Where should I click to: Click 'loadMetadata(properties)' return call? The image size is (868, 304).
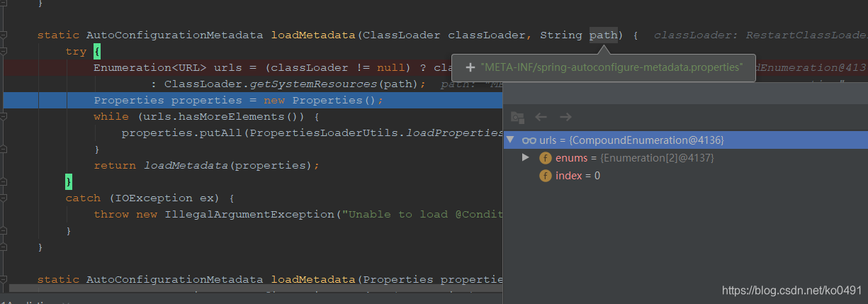click(x=228, y=165)
